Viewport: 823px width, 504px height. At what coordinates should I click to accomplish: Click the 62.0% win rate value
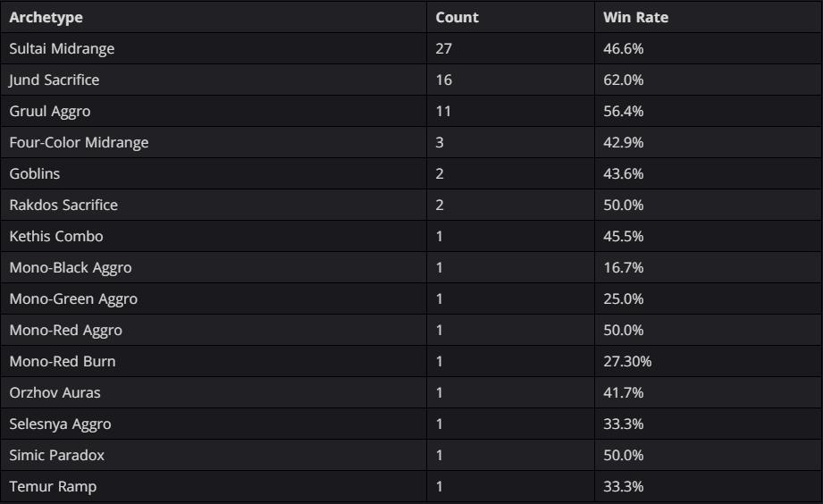click(x=623, y=80)
